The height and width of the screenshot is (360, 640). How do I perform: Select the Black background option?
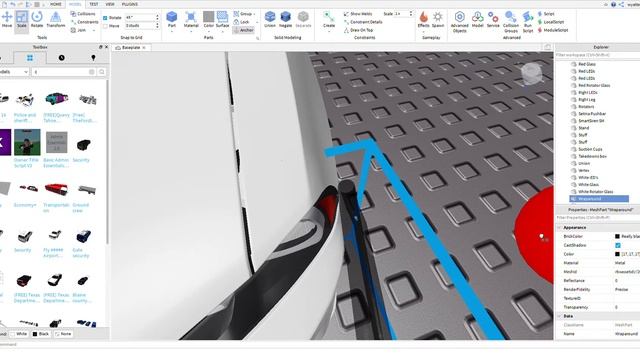[x=40, y=334]
